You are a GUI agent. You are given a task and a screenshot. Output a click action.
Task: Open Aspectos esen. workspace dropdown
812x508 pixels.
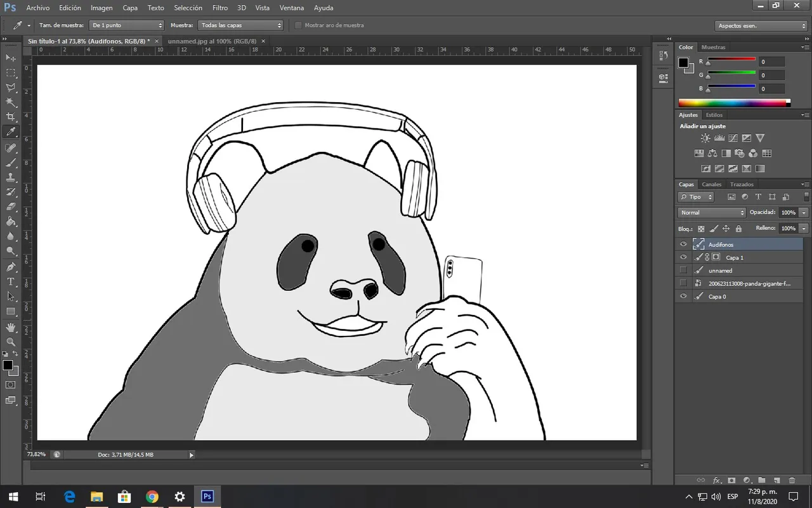pyautogui.click(x=761, y=26)
